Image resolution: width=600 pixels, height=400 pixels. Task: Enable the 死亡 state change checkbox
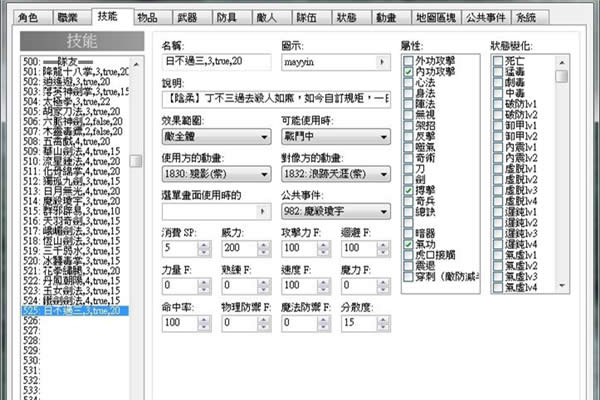pyautogui.click(x=498, y=62)
